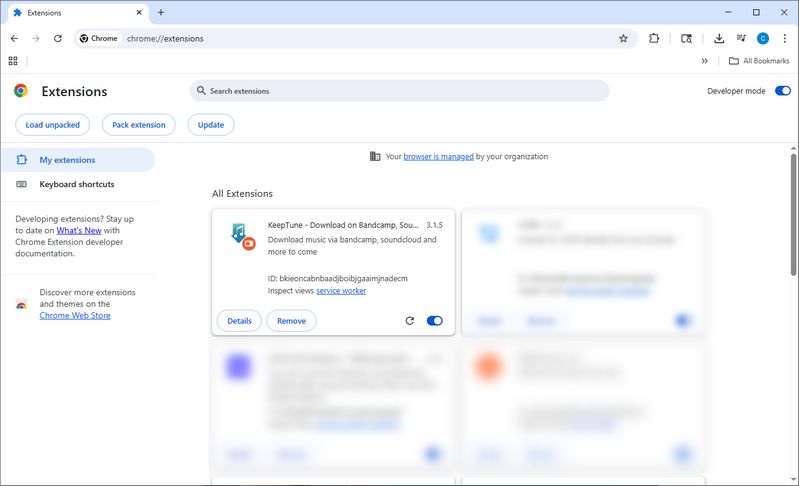Click the Load unpacked button

[53, 125]
